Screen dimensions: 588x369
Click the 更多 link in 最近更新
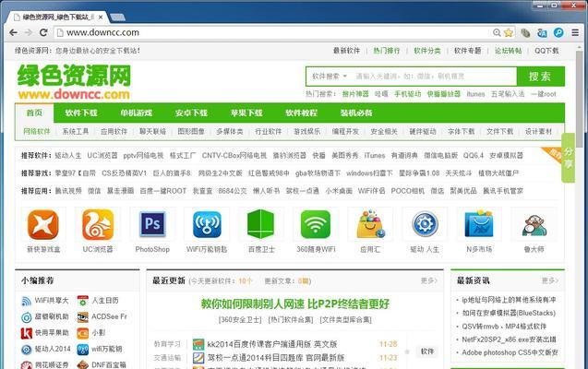point(429,280)
